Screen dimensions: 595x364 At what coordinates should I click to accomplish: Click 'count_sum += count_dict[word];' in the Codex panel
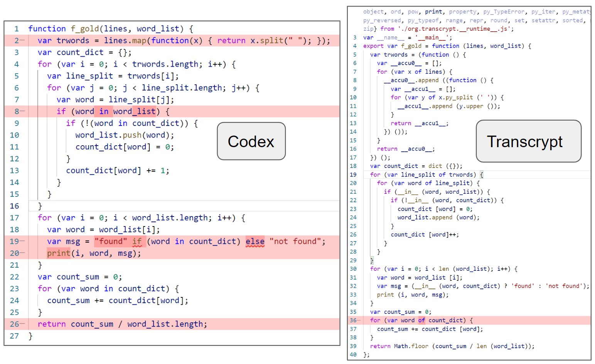pyautogui.click(x=118, y=300)
